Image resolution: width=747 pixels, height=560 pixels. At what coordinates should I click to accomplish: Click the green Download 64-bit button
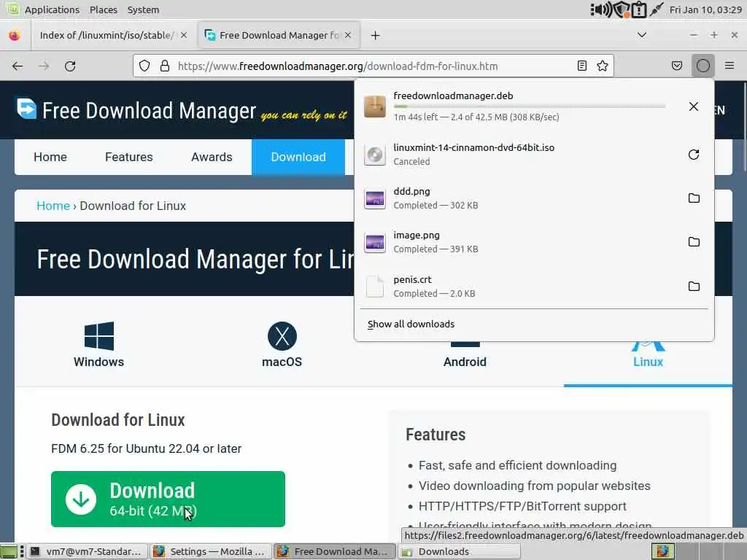pos(169,499)
